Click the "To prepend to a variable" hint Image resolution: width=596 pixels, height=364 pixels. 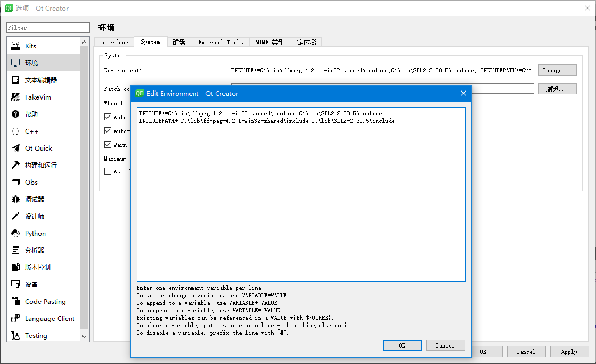(x=210, y=310)
